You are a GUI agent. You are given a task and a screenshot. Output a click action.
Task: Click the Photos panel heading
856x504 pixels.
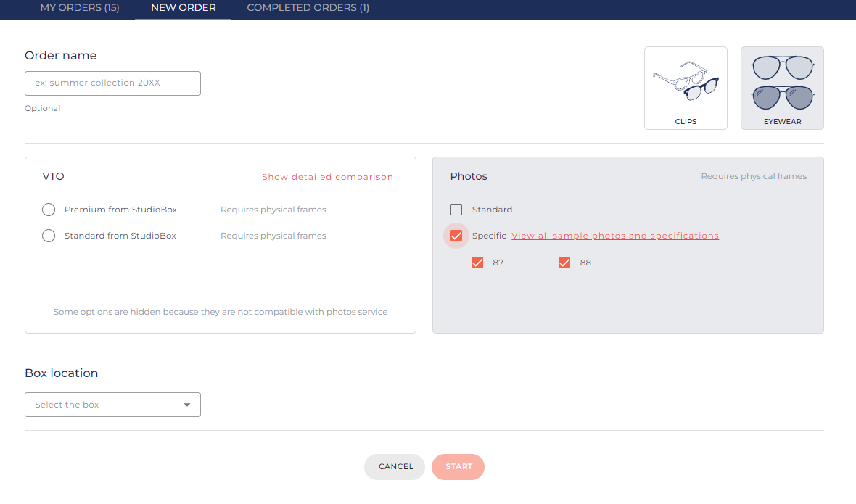pyautogui.click(x=469, y=176)
